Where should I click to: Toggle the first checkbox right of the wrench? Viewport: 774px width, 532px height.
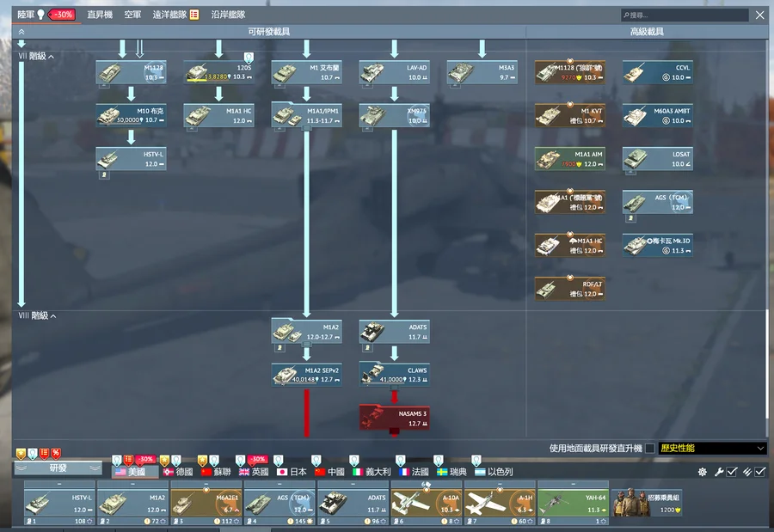[733, 472]
